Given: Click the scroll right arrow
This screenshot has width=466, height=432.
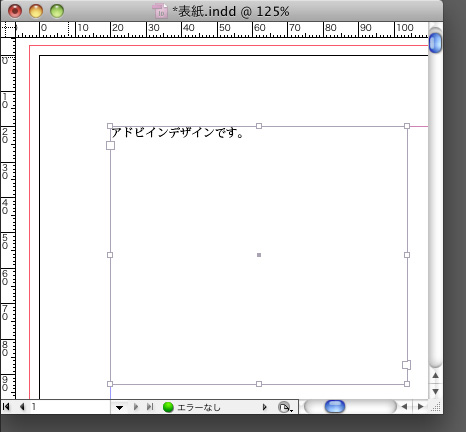Looking at the screenshot, I should (421, 407).
